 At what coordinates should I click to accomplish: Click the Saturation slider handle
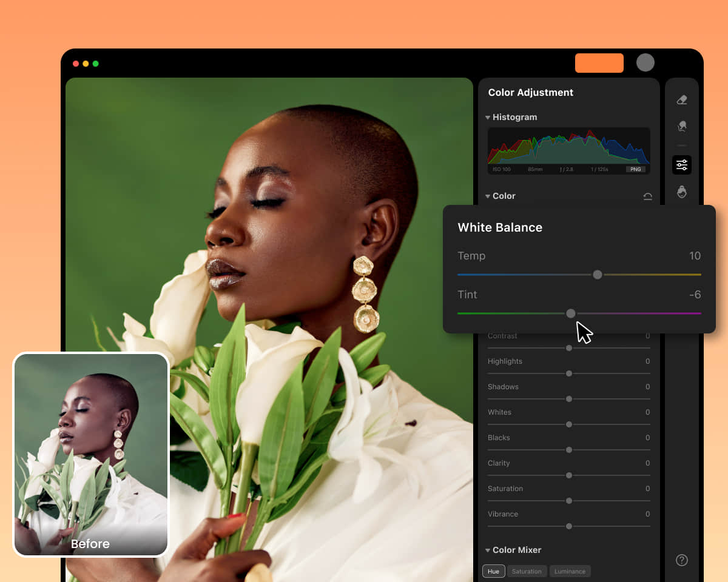pyautogui.click(x=569, y=501)
